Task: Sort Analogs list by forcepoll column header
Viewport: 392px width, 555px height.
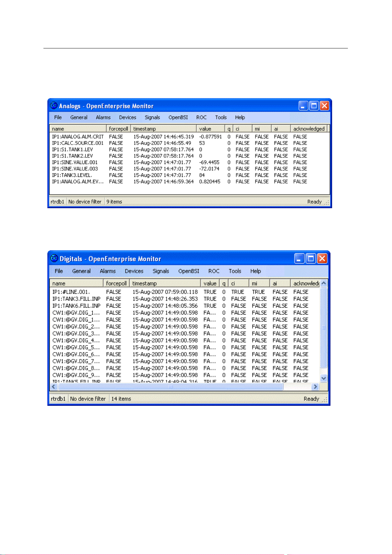Action: (118, 129)
